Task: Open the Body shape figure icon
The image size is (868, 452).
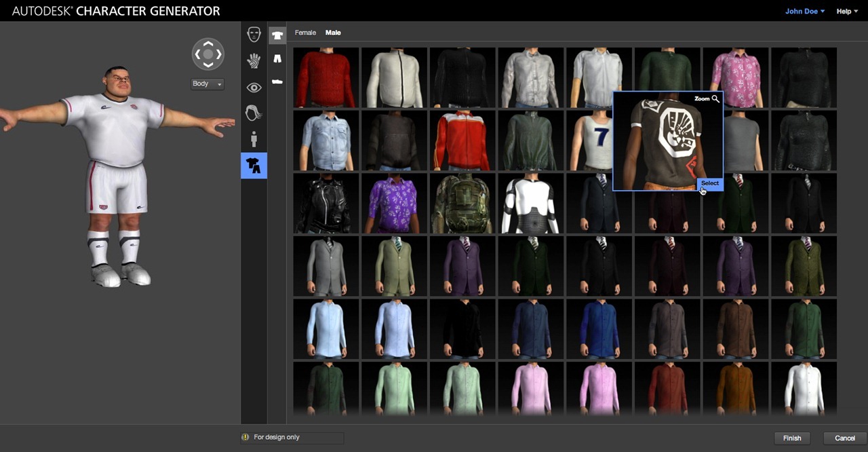Action: (x=254, y=140)
